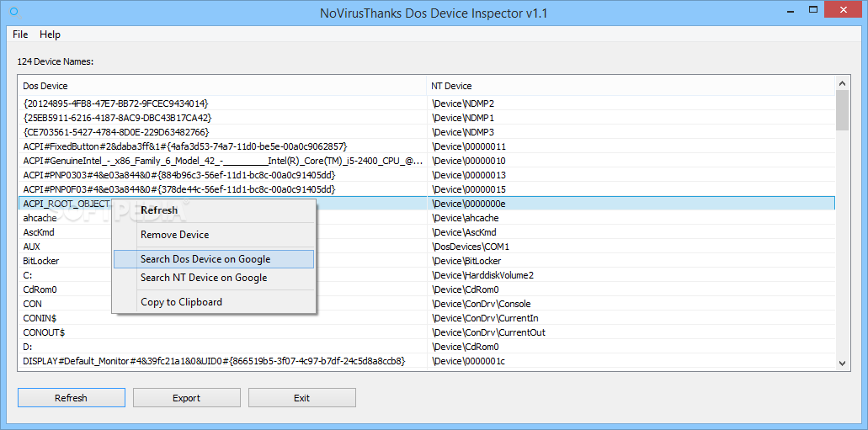Image resolution: width=868 pixels, height=430 pixels.
Task: Click the 124 Device Names label
Action: (x=56, y=61)
